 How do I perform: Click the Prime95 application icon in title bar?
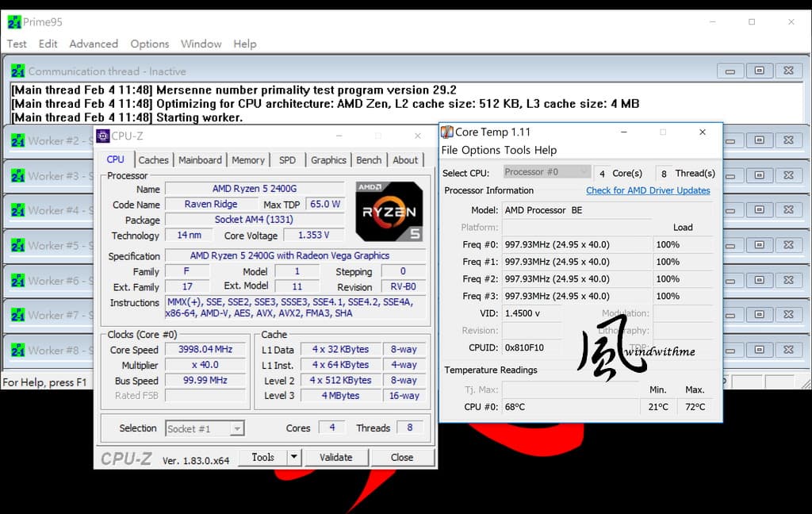[x=14, y=22]
